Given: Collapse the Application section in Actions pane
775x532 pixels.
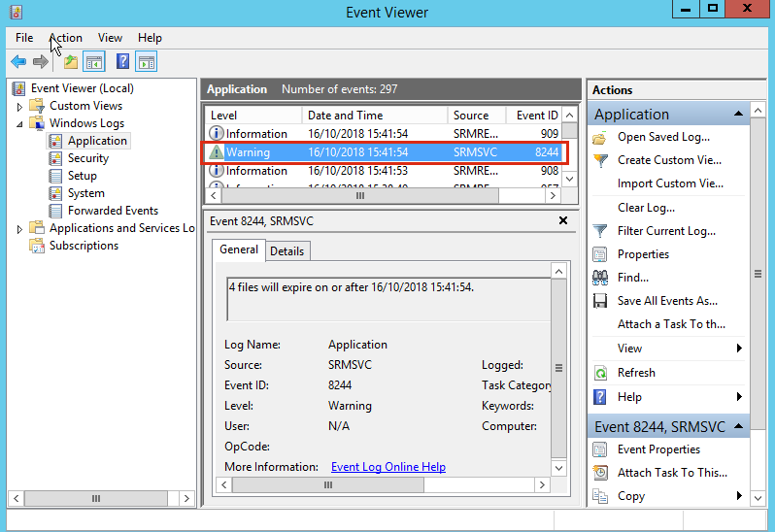Looking at the screenshot, I should (x=738, y=115).
